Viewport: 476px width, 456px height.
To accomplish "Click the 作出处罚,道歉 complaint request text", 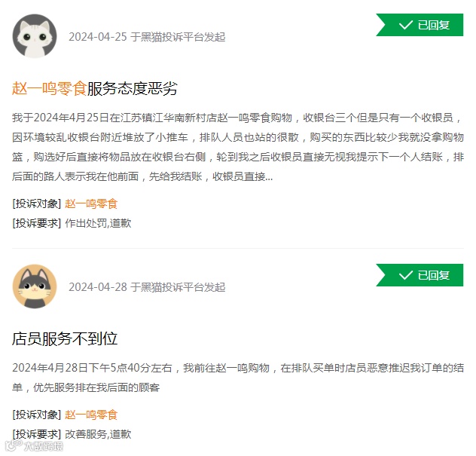I will tap(98, 223).
